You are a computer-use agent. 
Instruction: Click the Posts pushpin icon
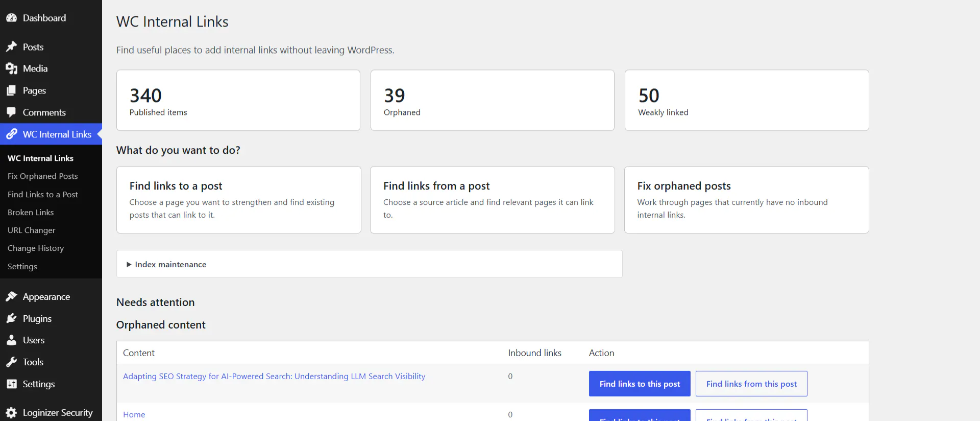(11, 47)
